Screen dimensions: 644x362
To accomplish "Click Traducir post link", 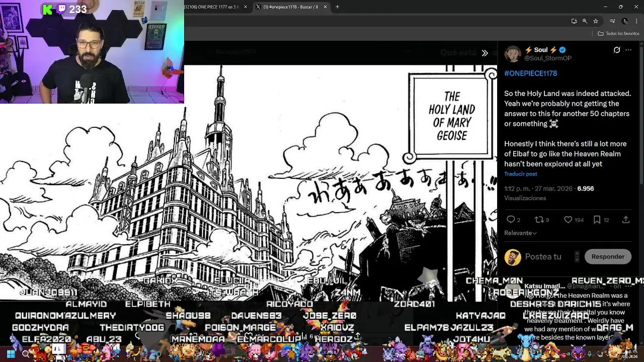I will pos(520,174).
